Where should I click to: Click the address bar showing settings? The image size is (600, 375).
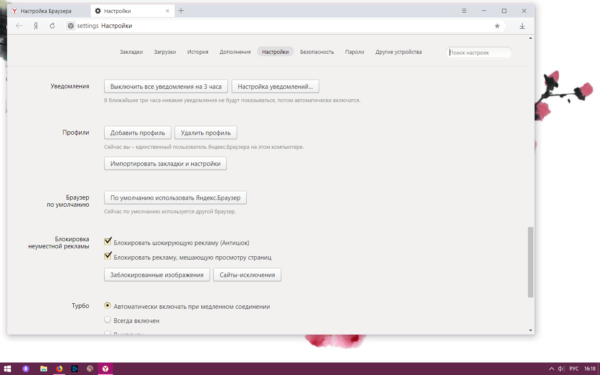(x=283, y=26)
